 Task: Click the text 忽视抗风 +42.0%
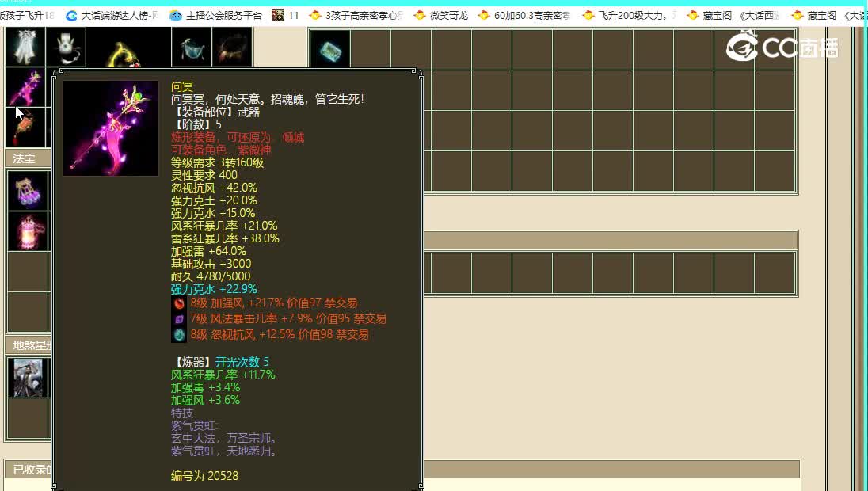pyautogui.click(x=214, y=188)
